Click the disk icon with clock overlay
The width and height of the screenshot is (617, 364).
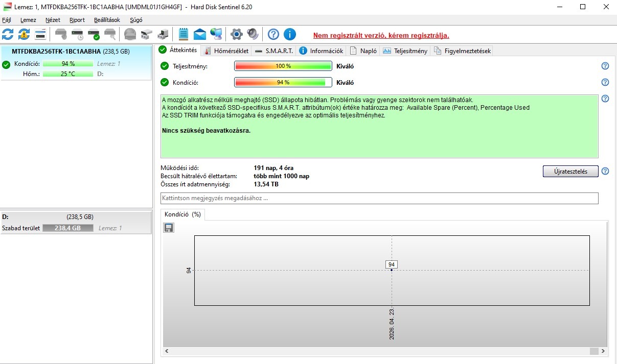click(77, 34)
